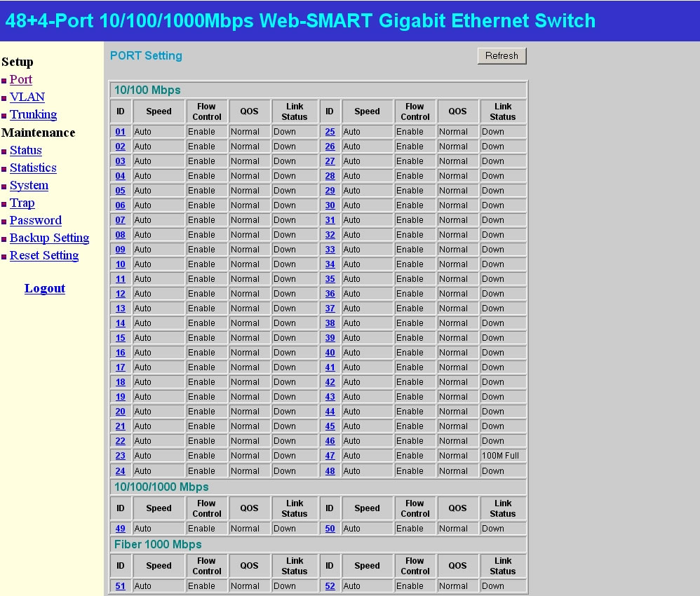Screen dimensions: 700x596
Task: Open gigabit port 50 settings
Action: click(x=330, y=529)
